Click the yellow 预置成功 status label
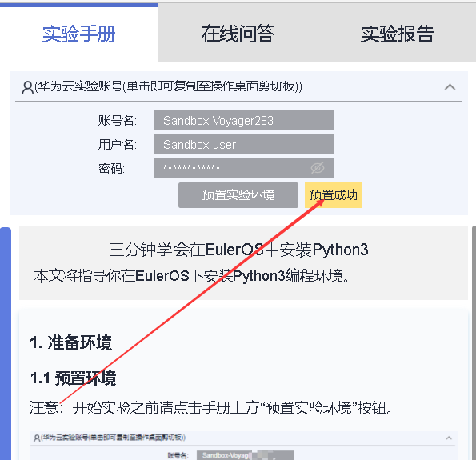Screen dimensions: 476x460 tap(334, 195)
